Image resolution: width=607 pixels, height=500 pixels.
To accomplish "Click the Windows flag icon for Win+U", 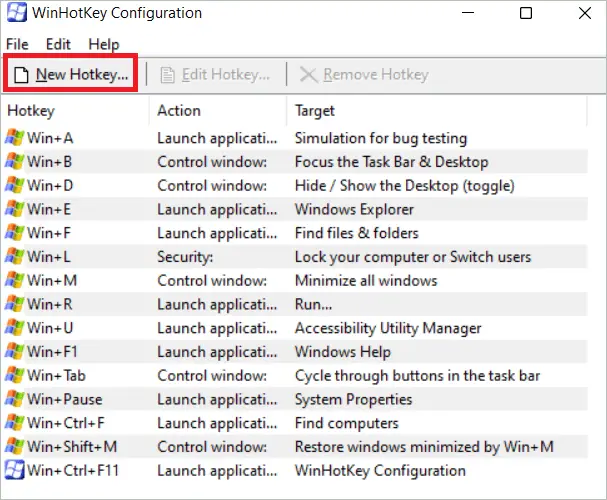I will (x=14, y=328).
